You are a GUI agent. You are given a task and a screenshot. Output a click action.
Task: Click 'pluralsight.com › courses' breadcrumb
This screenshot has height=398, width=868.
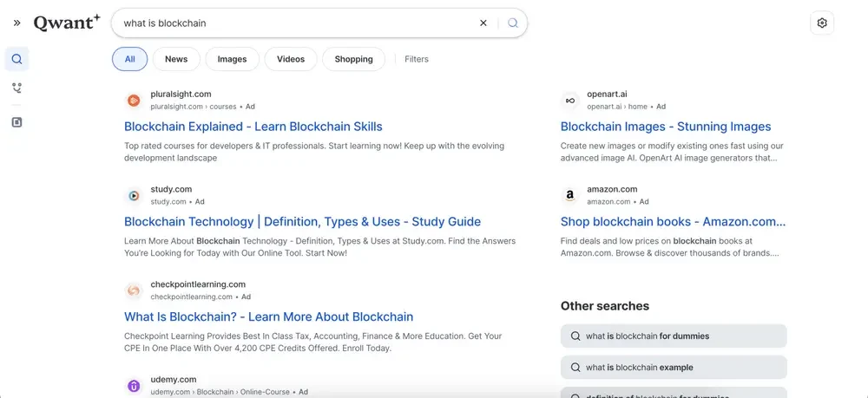point(194,107)
